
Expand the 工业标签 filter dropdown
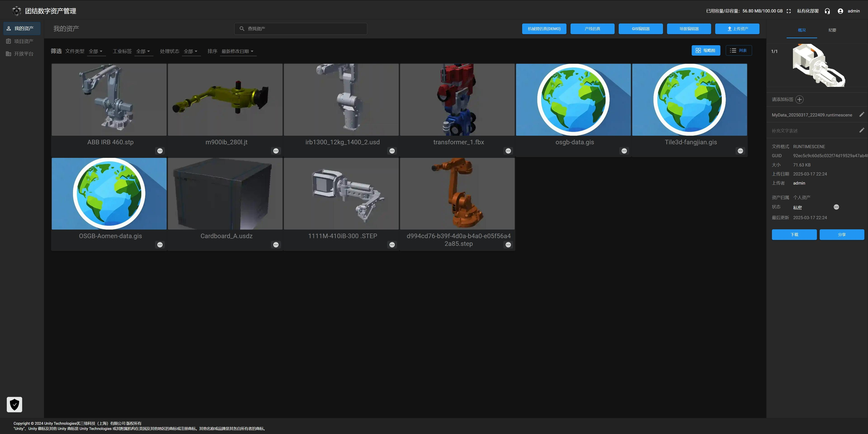143,51
